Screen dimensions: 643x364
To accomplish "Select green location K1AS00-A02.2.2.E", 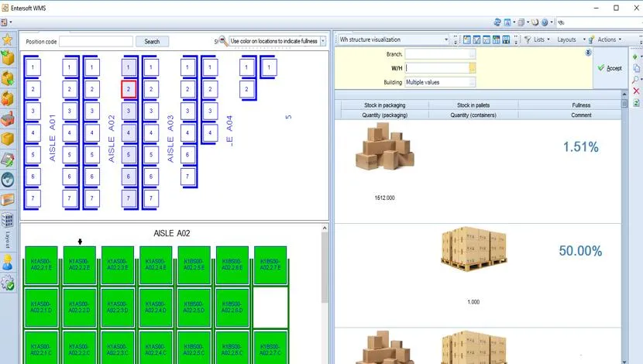I will pos(80,265).
